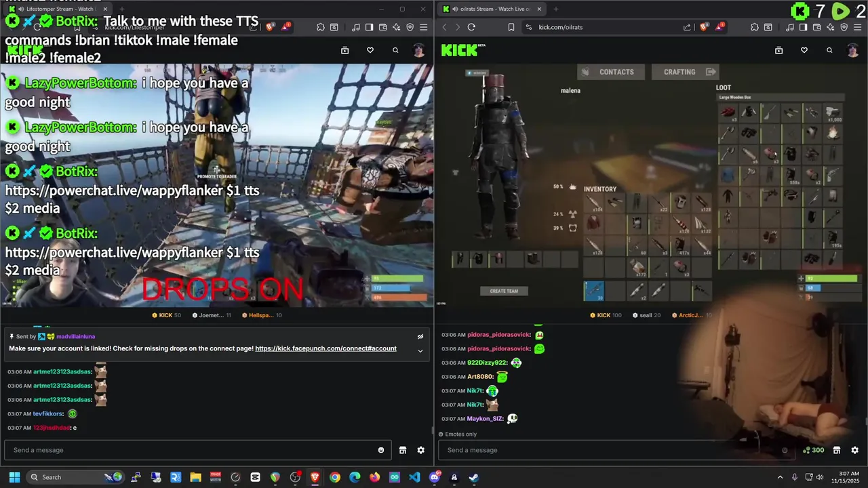868x488 pixels.
Task: Open the VPN shield icon in the oilrats window
Action: pyautogui.click(x=844, y=27)
